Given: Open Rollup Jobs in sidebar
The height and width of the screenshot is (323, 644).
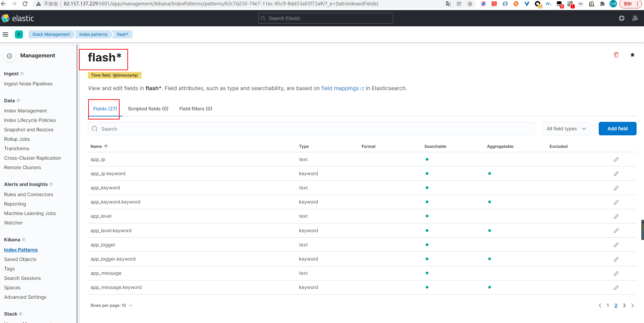Looking at the screenshot, I should [x=17, y=139].
